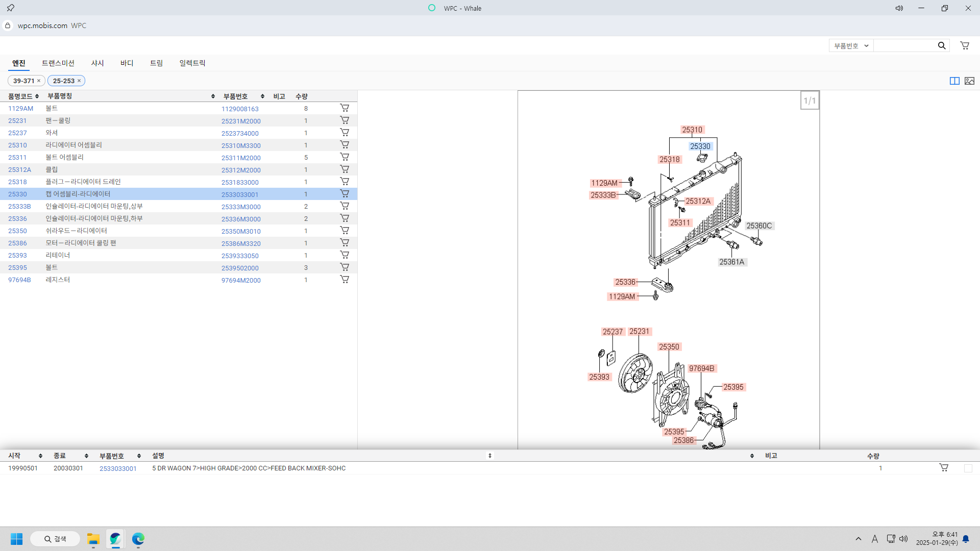Sort list by 품명코드 column arrows
This screenshot has height=551, width=980.
37,96
